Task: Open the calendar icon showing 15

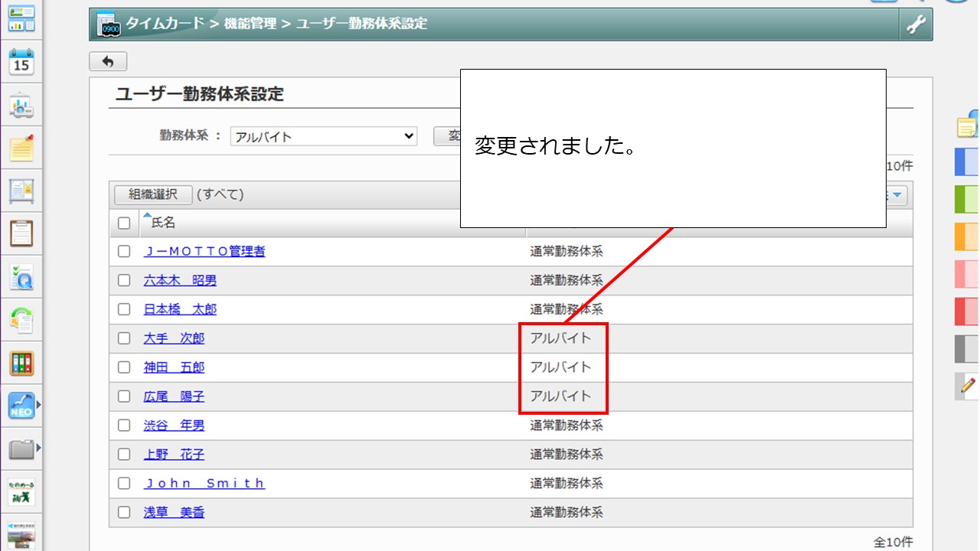Action: point(21,63)
